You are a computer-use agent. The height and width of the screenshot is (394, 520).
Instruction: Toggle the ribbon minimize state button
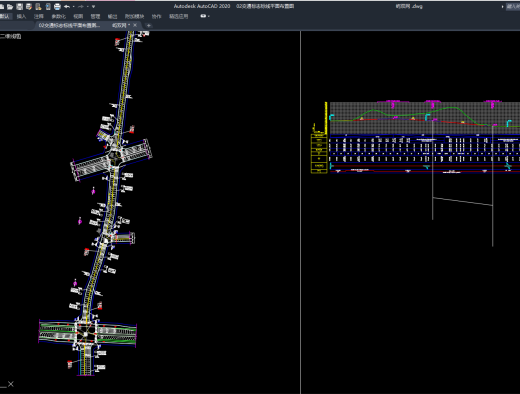tap(203, 16)
